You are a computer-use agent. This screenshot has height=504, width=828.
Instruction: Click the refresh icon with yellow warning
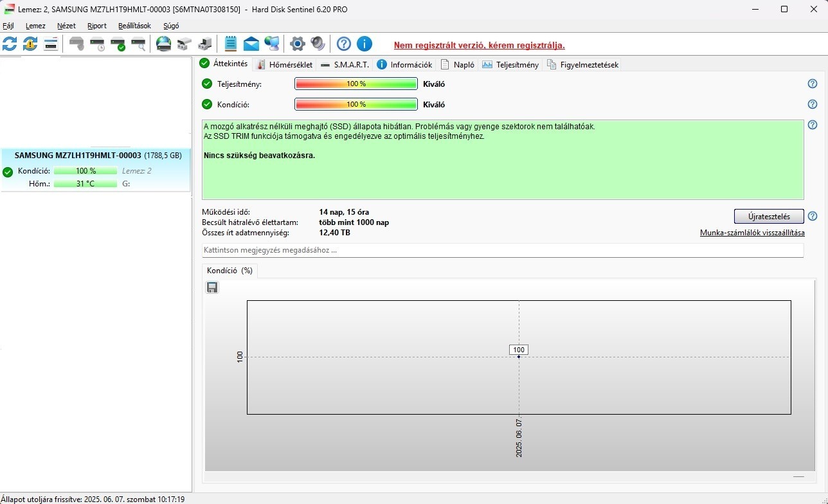click(30, 44)
